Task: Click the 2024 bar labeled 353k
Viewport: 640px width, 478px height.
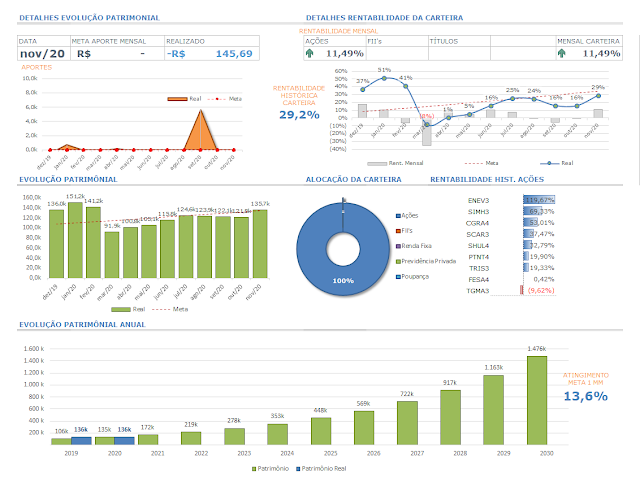Action: point(278,434)
